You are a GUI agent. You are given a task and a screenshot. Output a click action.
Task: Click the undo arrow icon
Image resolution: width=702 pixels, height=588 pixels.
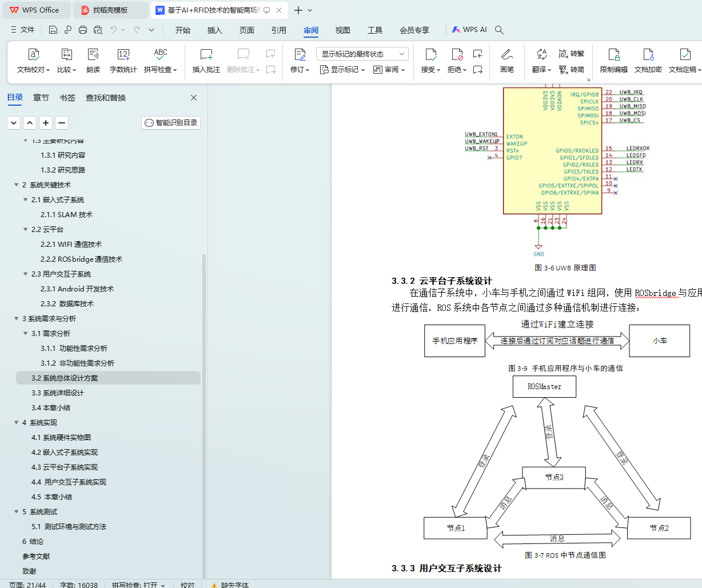(114, 30)
